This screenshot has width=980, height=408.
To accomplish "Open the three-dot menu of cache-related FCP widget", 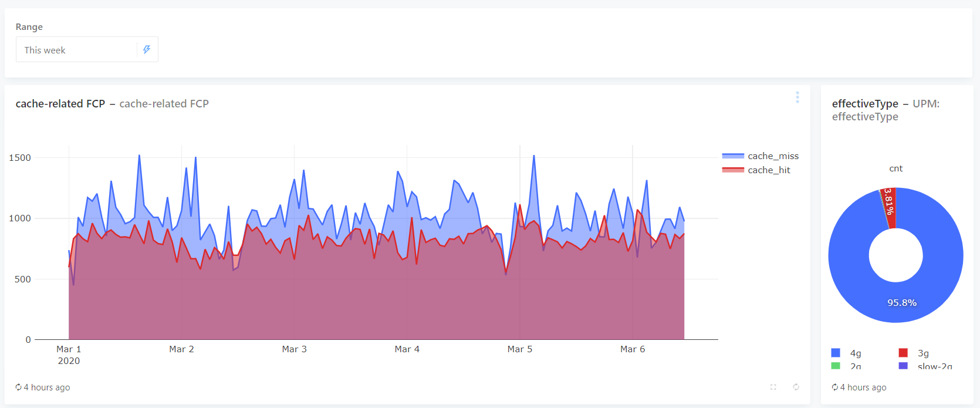I will [797, 97].
